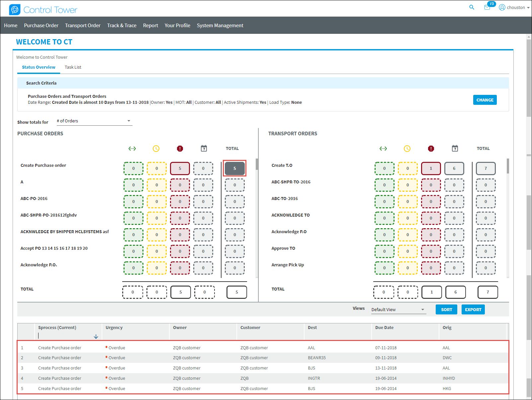This screenshot has width=532, height=400.
Task: Click the EXPORT button
Action: [x=473, y=309]
